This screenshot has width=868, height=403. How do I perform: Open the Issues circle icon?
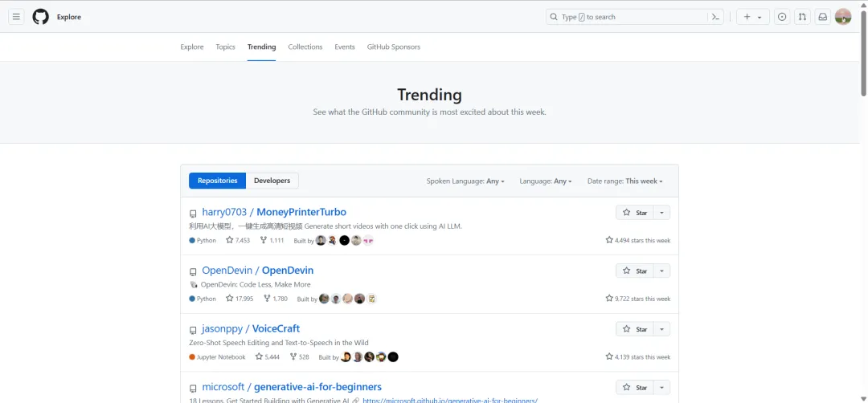pos(782,17)
